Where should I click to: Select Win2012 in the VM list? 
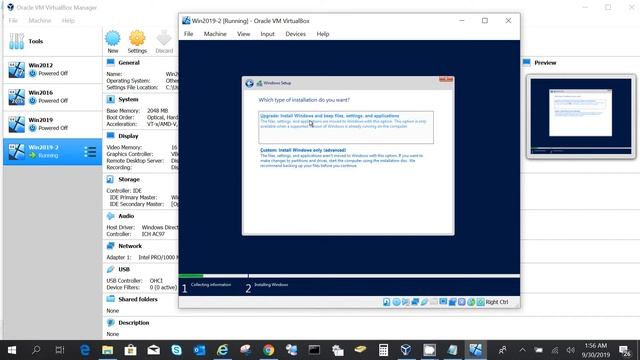coord(52,69)
